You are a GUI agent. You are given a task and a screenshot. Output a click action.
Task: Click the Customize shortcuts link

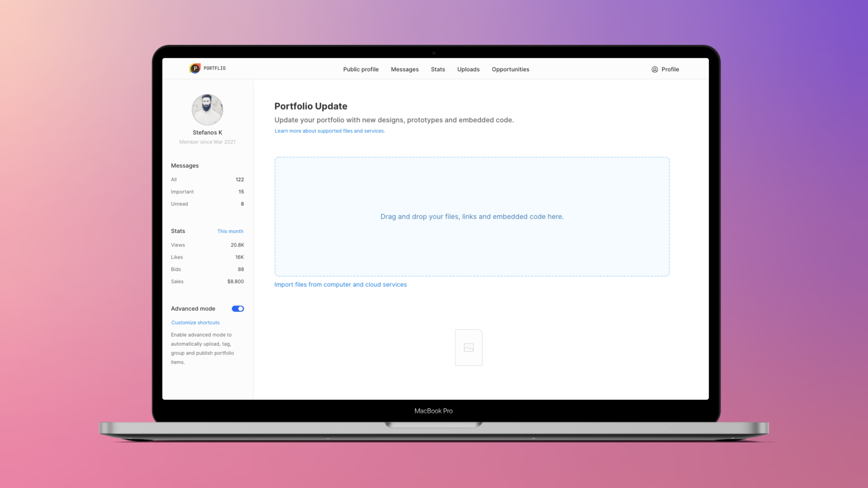pos(195,322)
